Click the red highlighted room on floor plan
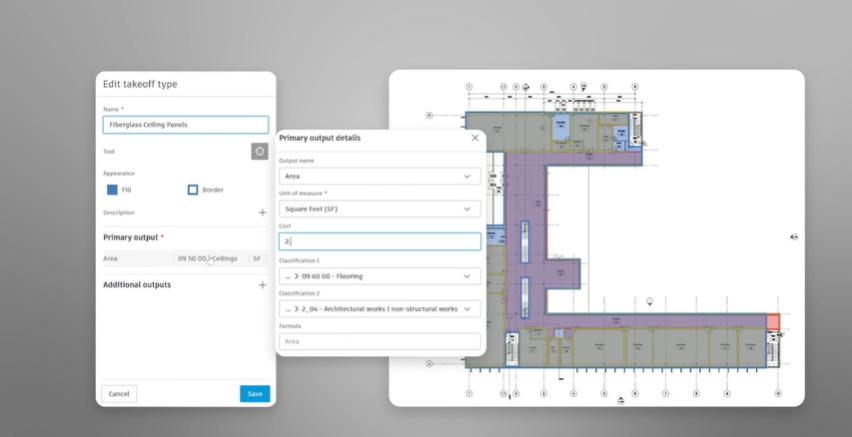Viewport: 852px width, 437px height. click(773, 322)
